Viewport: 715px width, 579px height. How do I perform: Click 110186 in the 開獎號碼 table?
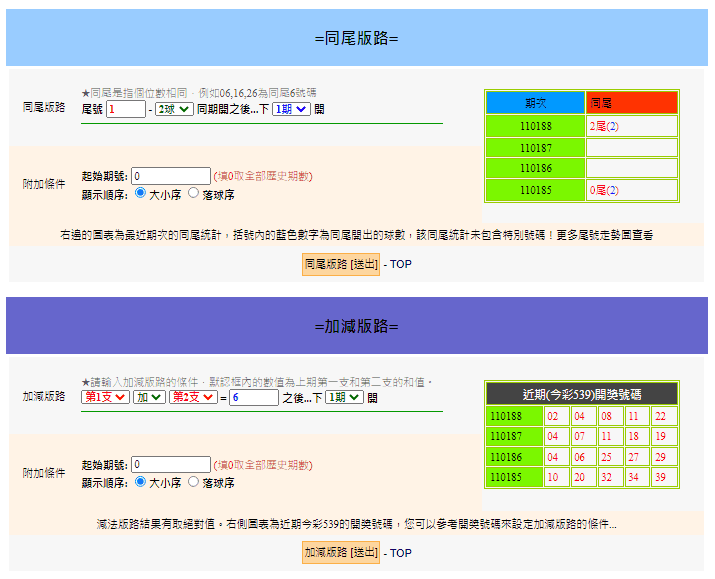(514, 457)
